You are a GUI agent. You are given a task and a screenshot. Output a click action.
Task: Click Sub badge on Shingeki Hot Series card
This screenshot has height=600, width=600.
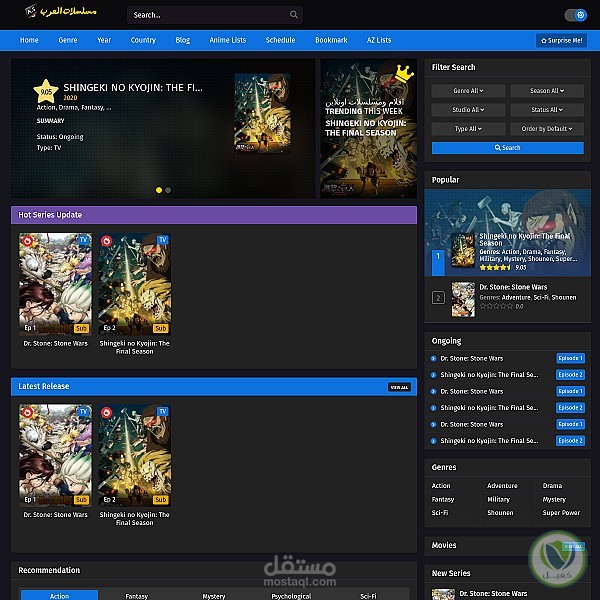click(x=161, y=328)
